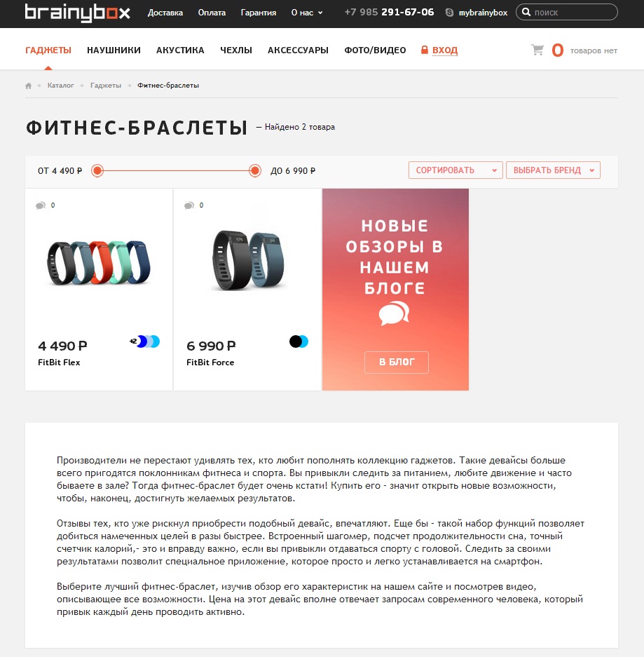Viewport: 644px width, 657px height.
Task: Click the home icon in breadcrumbs
Action: tap(29, 86)
